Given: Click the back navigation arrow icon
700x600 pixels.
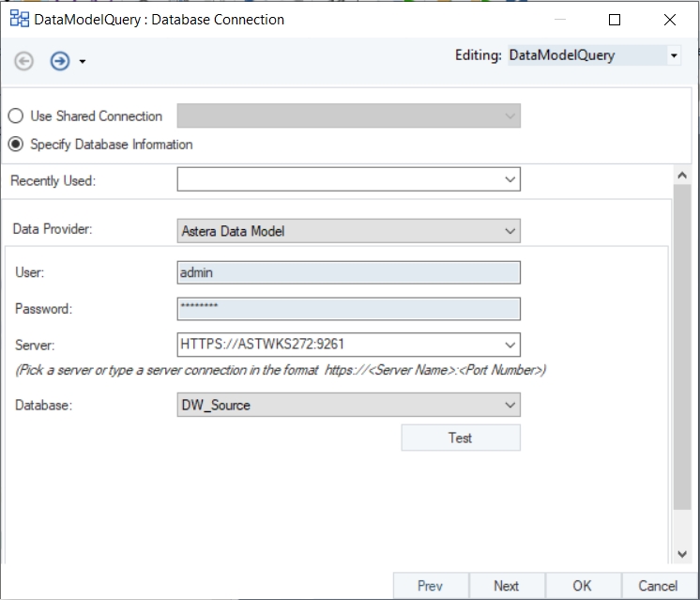Looking at the screenshot, I should coord(24,61).
